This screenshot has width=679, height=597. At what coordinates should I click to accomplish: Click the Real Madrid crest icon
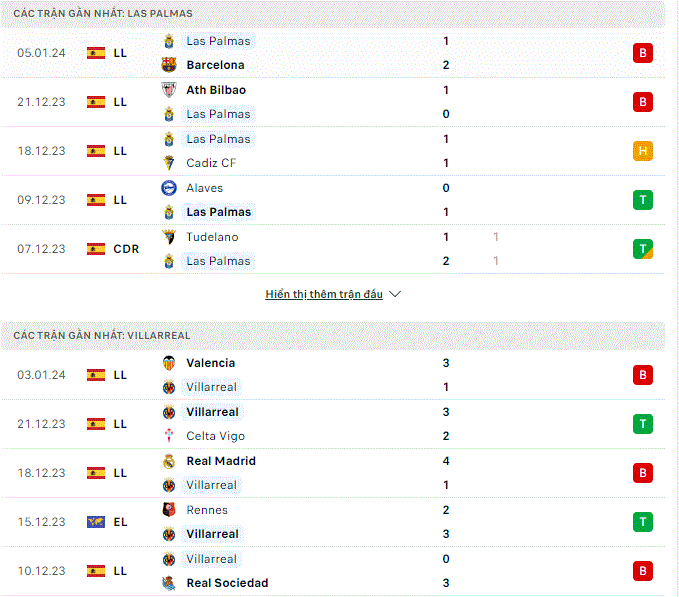point(169,461)
